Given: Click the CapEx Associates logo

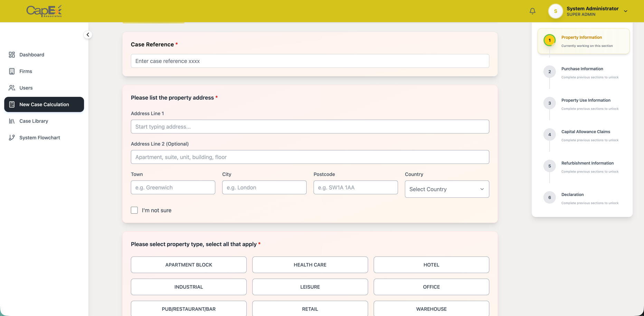Looking at the screenshot, I should coord(44,11).
